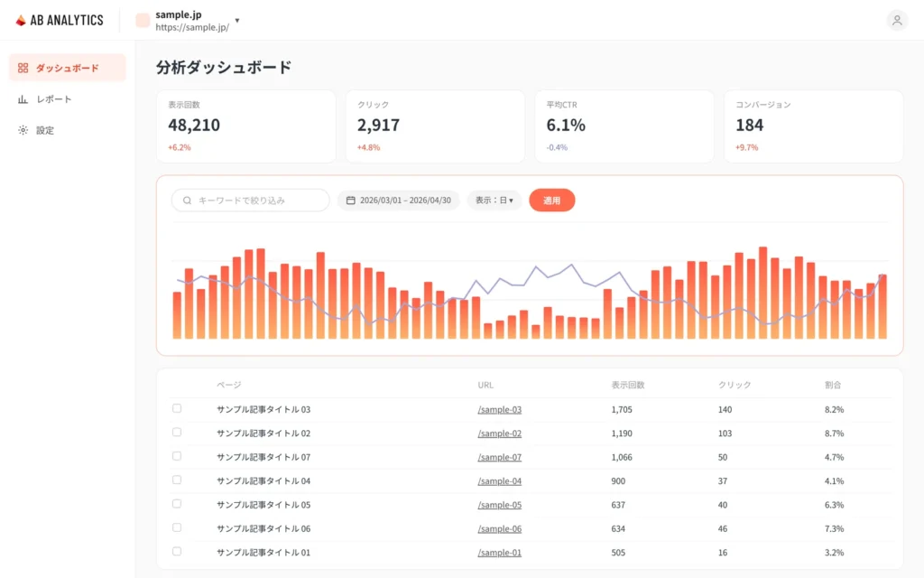Check the box for サンプル記事タイトル 03

pyautogui.click(x=177, y=408)
